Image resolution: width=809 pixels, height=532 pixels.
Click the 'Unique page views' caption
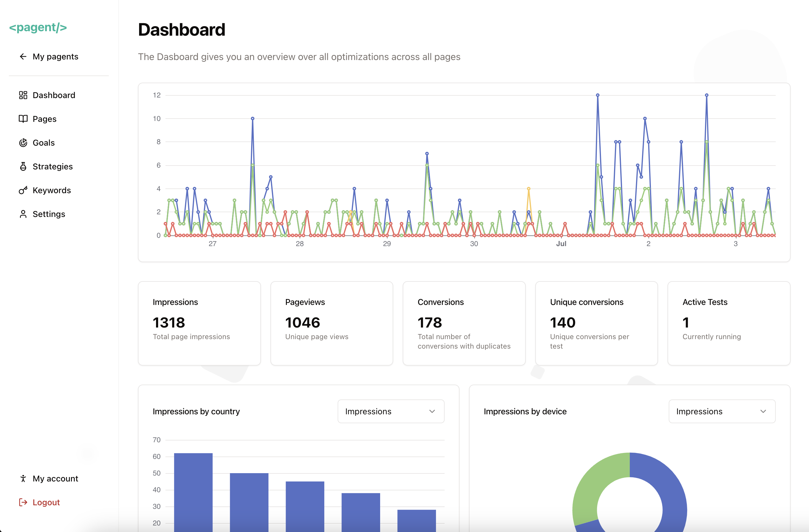pyautogui.click(x=317, y=336)
